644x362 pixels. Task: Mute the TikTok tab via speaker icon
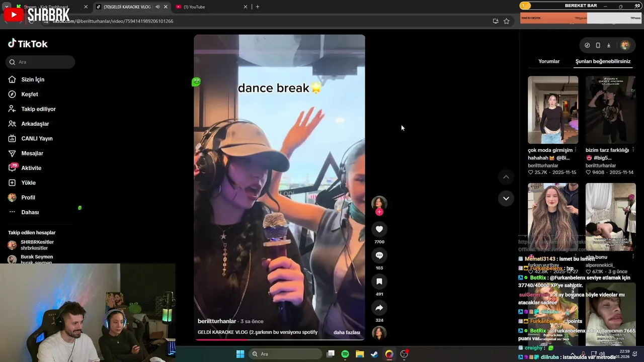(x=157, y=7)
